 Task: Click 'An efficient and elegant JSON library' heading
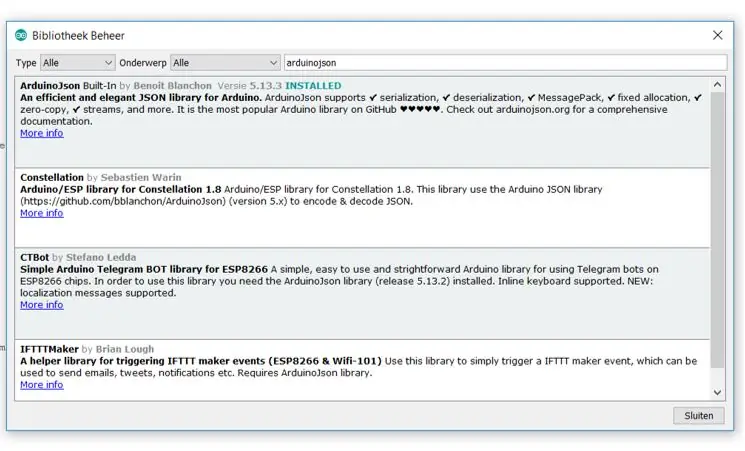pyautogui.click(x=141, y=97)
